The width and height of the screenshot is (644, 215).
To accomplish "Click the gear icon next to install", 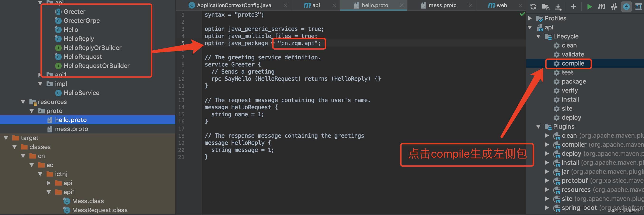I will pos(556,99).
